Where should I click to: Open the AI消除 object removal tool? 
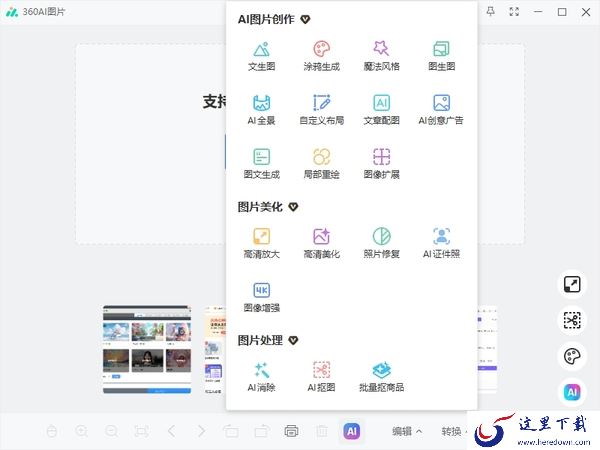coord(262,377)
